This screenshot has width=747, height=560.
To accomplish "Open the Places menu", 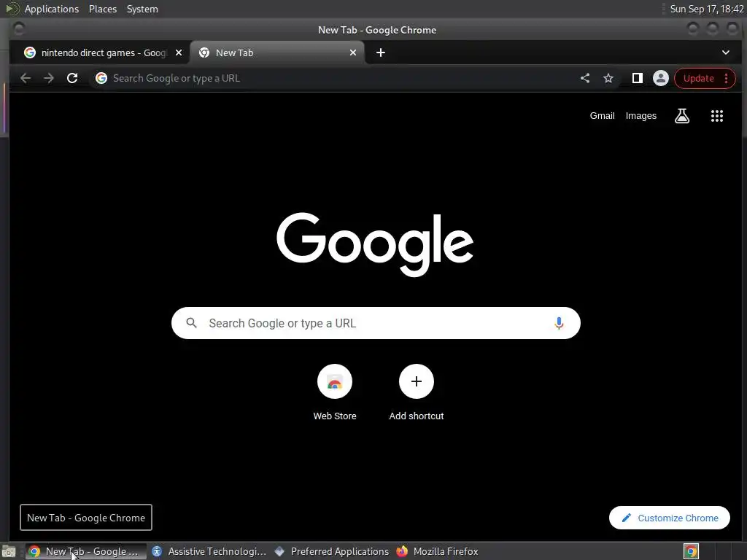I will point(102,9).
